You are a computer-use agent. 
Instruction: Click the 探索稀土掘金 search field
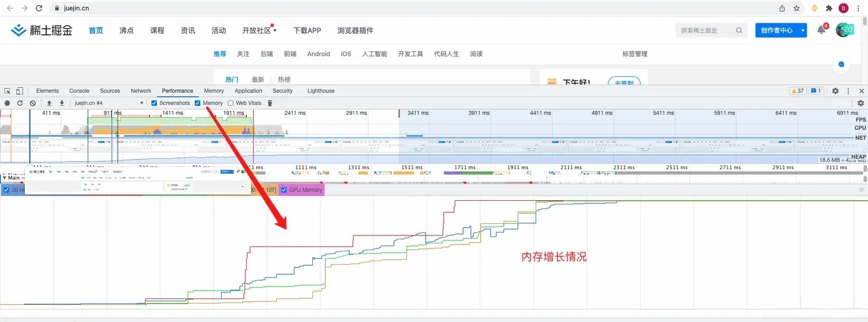(x=706, y=30)
